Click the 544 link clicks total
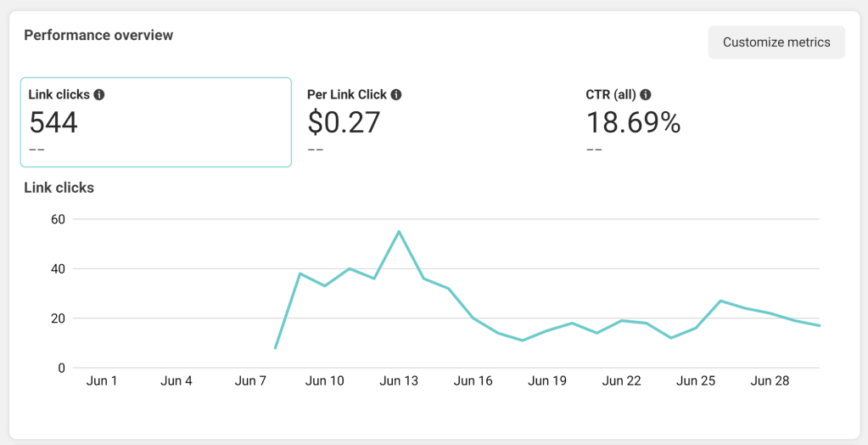This screenshot has width=868, height=445. (x=53, y=123)
